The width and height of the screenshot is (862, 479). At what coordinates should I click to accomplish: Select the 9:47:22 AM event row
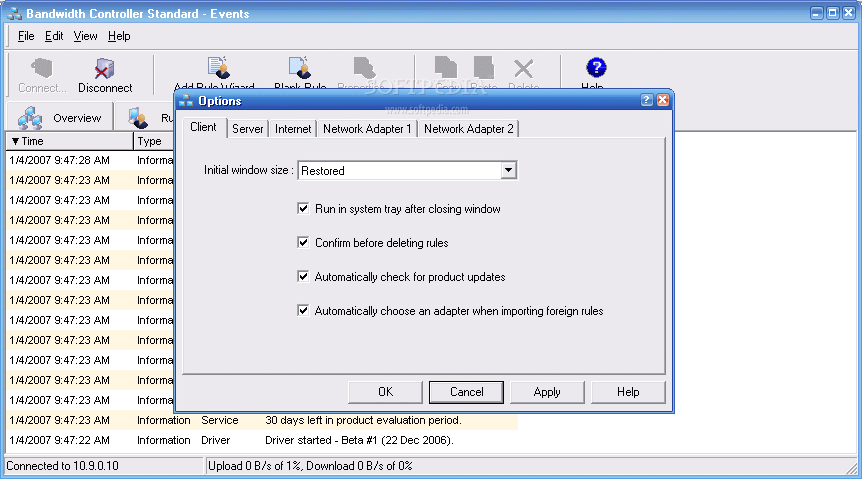(x=262, y=440)
